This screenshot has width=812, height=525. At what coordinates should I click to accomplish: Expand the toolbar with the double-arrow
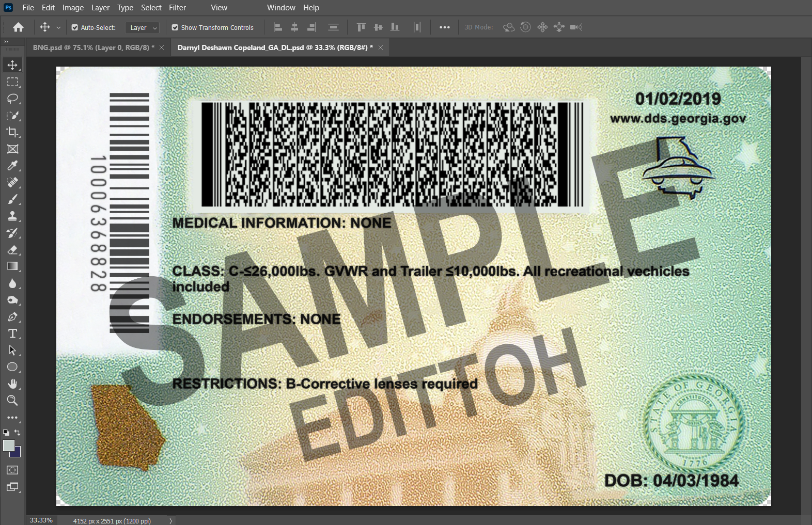[6, 42]
